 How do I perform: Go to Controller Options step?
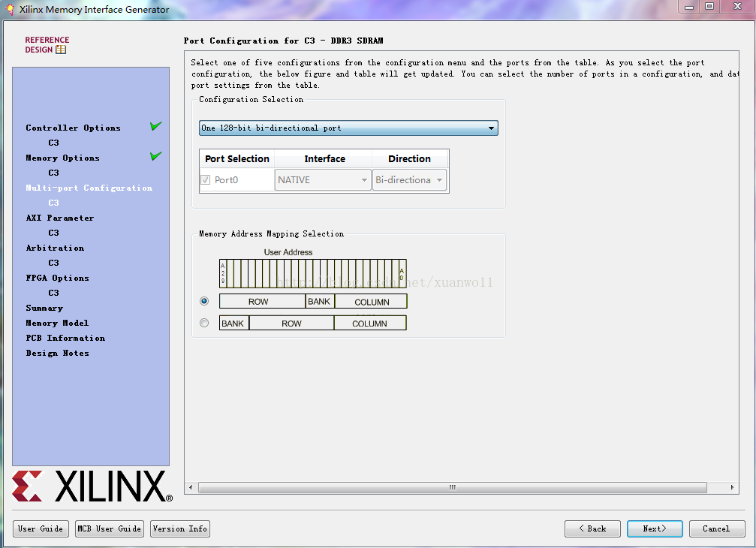pos(74,128)
